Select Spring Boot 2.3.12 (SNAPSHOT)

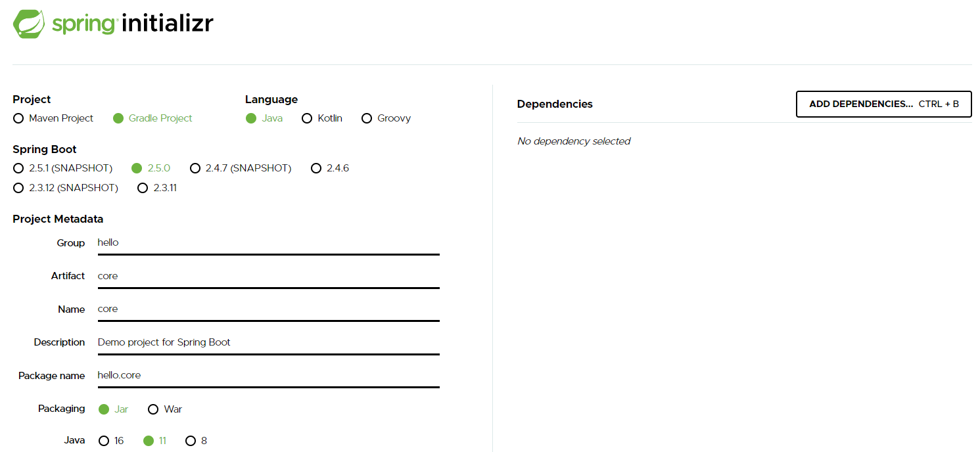(x=66, y=188)
